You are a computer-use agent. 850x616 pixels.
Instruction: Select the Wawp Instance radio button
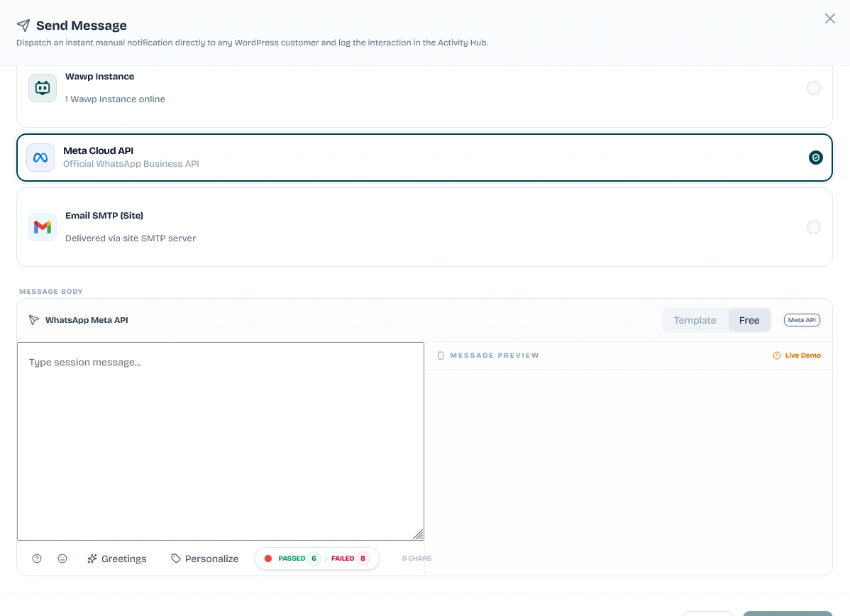[x=813, y=88]
